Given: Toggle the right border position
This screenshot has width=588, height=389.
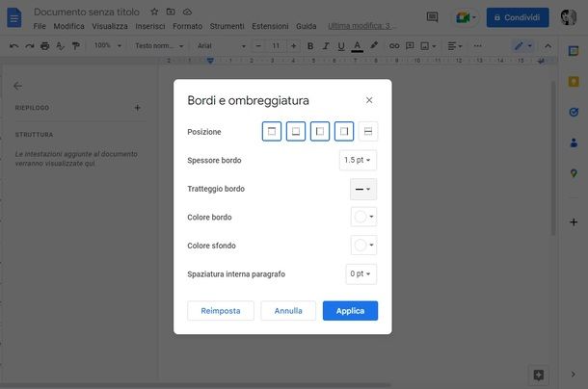Looking at the screenshot, I should tap(344, 131).
